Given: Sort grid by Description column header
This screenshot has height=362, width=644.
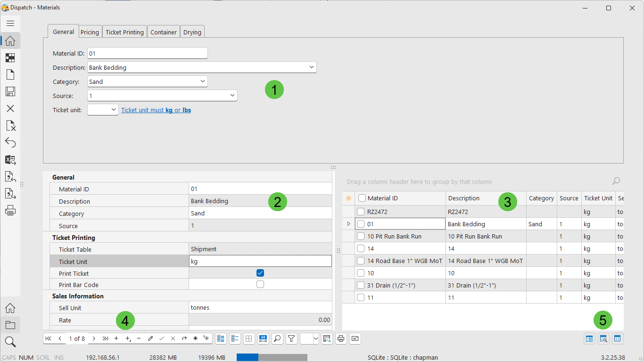Looking at the screenshot, I should coord(464,198).
